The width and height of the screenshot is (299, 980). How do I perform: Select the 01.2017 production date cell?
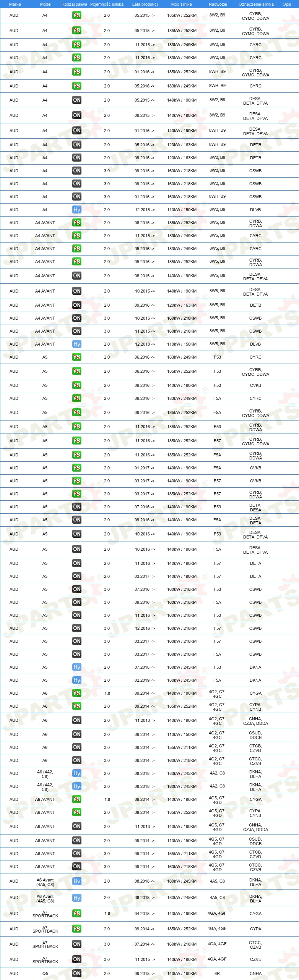click(x=145, y=468)
